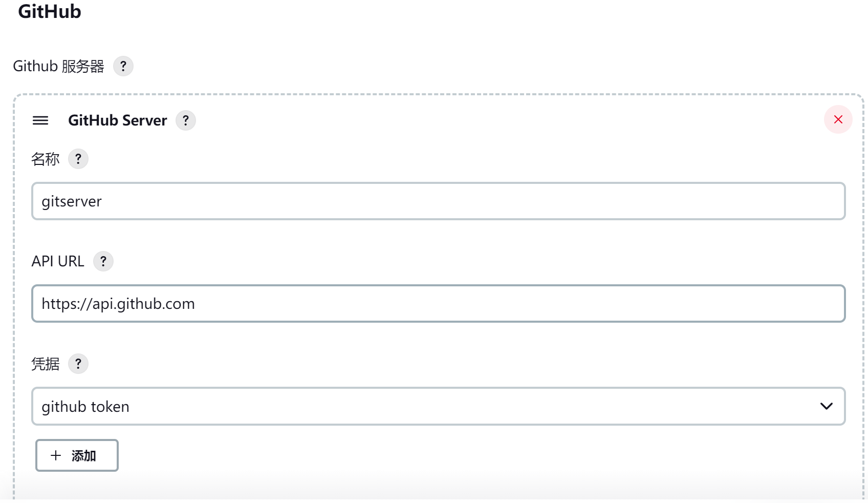Click the API URL label text

57,261
